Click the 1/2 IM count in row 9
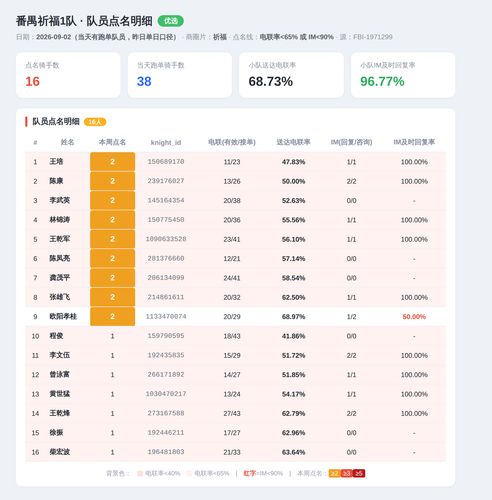This screenshot has height=500, width=492. click(x=351, y=317)
